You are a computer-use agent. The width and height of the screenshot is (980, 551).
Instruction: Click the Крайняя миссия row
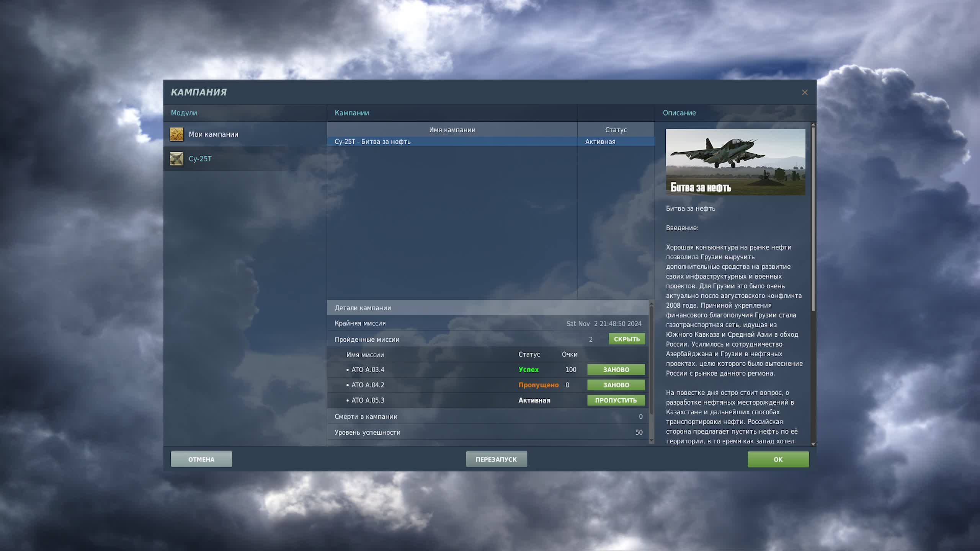[x=360, y=323]
